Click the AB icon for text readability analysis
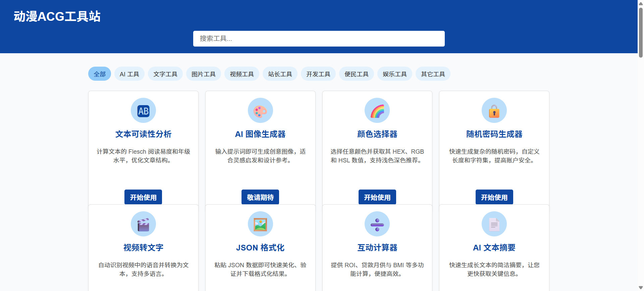Image resolution: width=644 pixels, height=291 pixels. click(143, 111)
